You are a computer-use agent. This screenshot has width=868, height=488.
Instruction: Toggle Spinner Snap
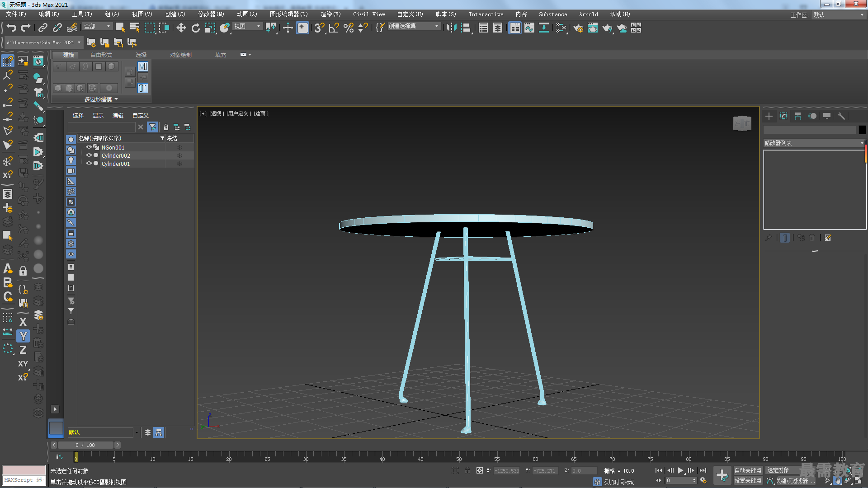(363, 28)
